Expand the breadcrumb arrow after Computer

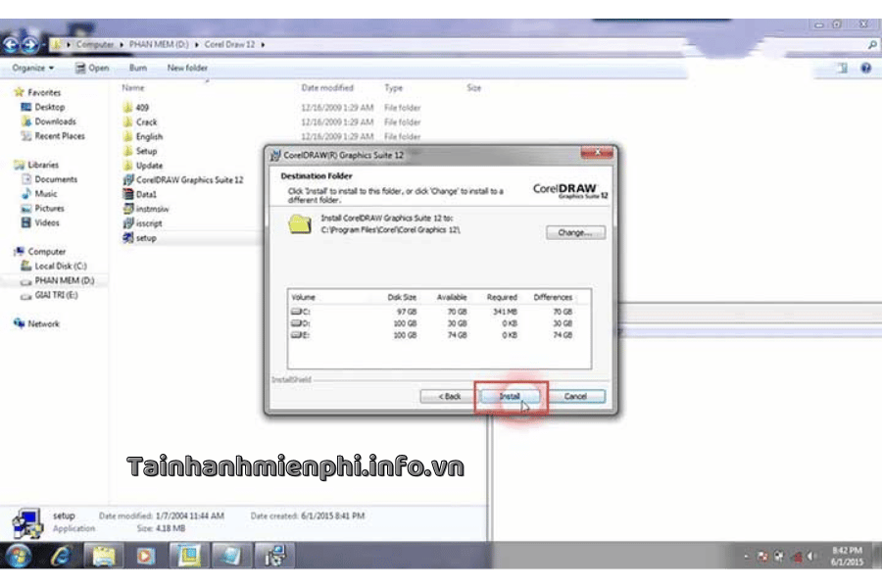(122, 44)
